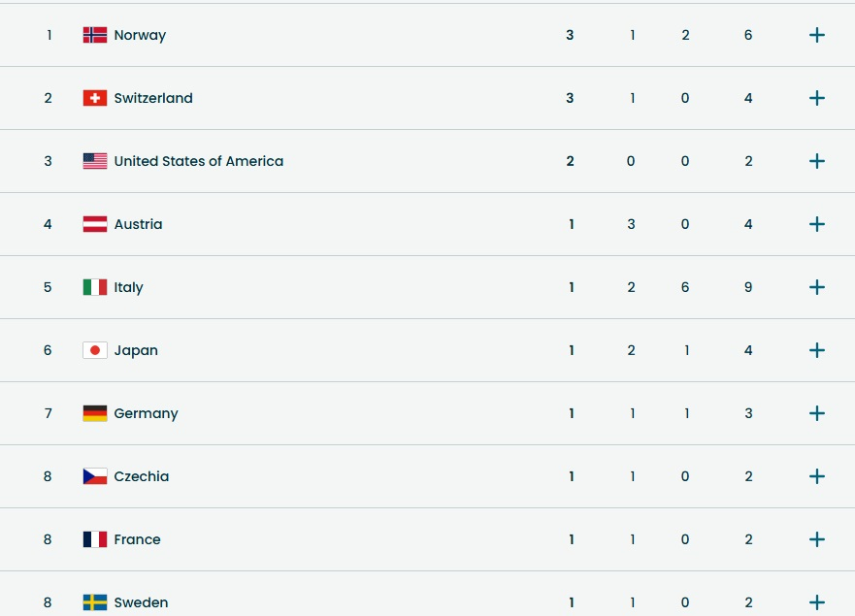
Task: Click the Italy flag icon
Action: [95, 287]
